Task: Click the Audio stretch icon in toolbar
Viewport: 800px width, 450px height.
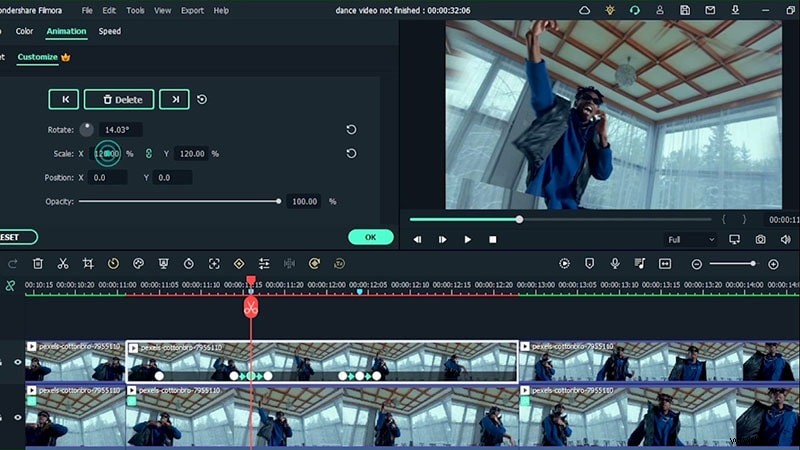Action: click(x=289, y=264)
